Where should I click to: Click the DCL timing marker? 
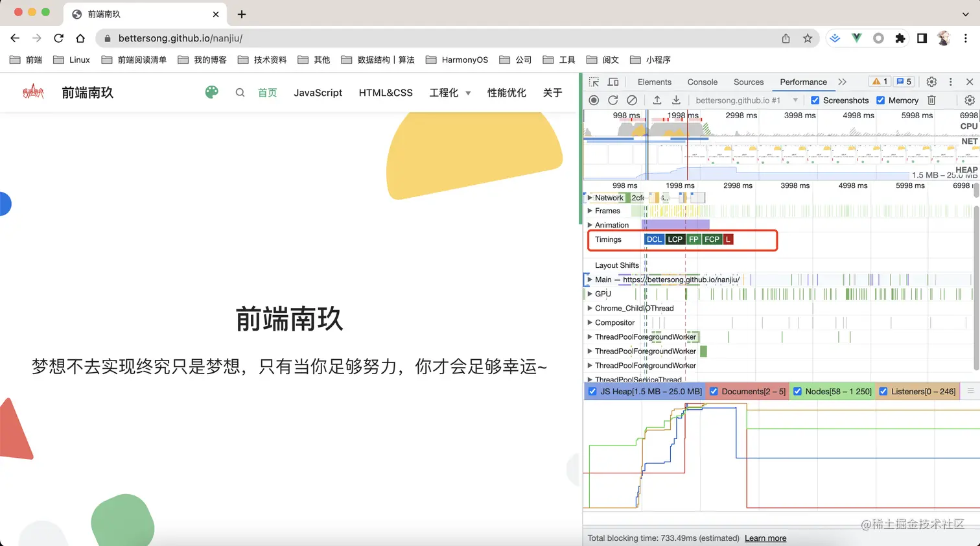[x=655, y=239]
